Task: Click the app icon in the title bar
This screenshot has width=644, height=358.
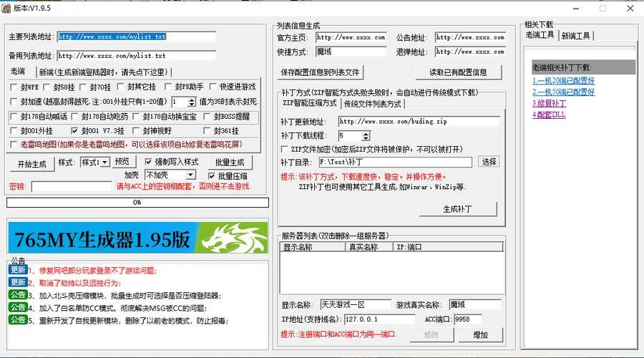Action: 6,9
